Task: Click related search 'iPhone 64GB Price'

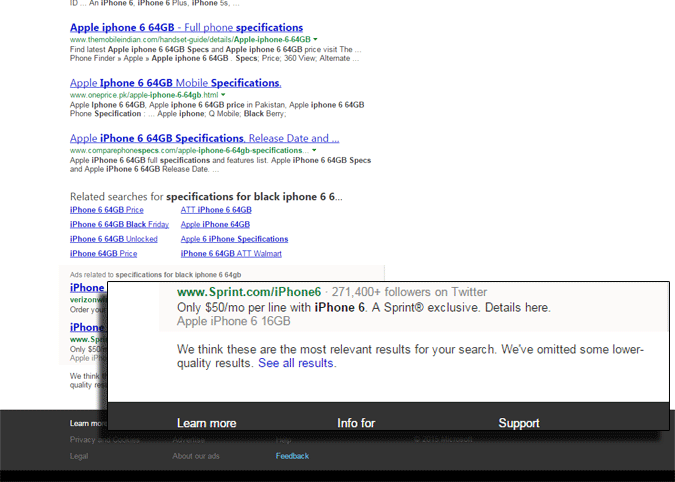Action: point(104,253)
